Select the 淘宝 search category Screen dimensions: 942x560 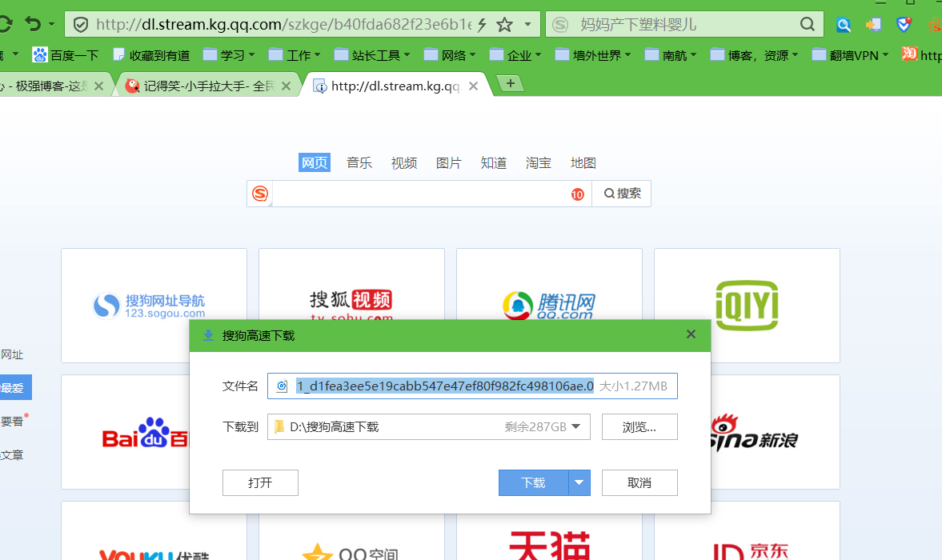point(539,162)
